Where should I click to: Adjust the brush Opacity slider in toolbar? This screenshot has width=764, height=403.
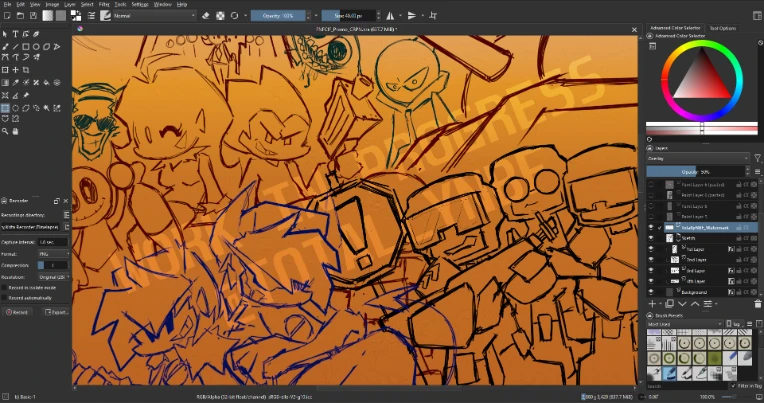click(x=278, y=16)
